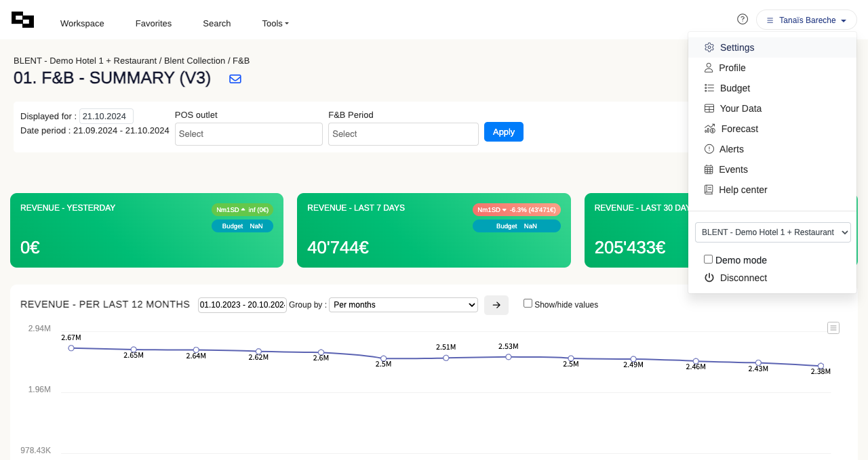868x460 pixels.
Task: Open the POS outlet select dropdown
Action: click(248, 134)
